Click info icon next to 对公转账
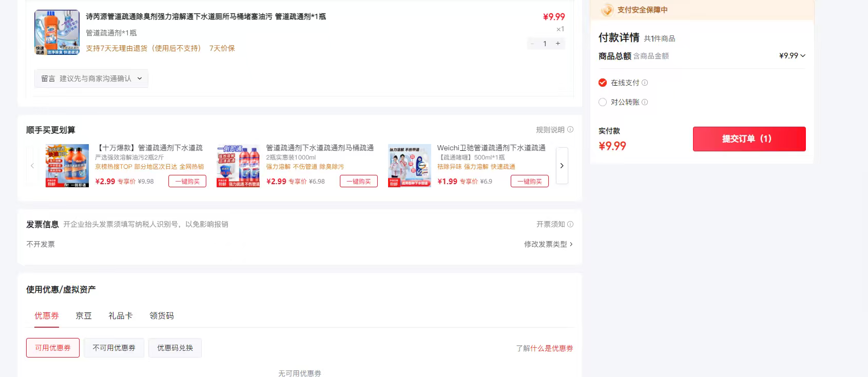This screenshot has width=868, height=377. [645, 102]
